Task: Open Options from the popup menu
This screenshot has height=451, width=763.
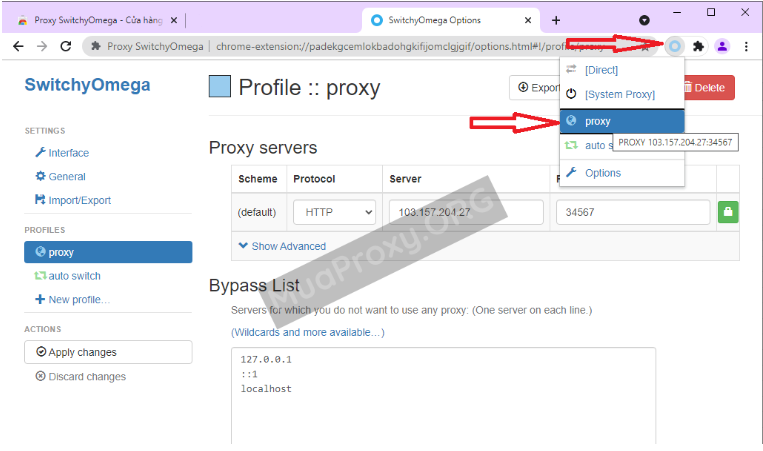Action: pos(622,173)
